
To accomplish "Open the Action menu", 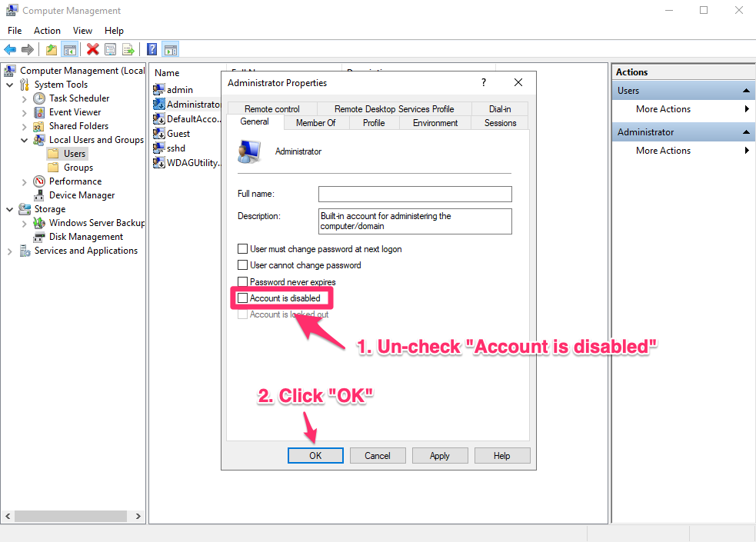I will [x=47, y=30].
